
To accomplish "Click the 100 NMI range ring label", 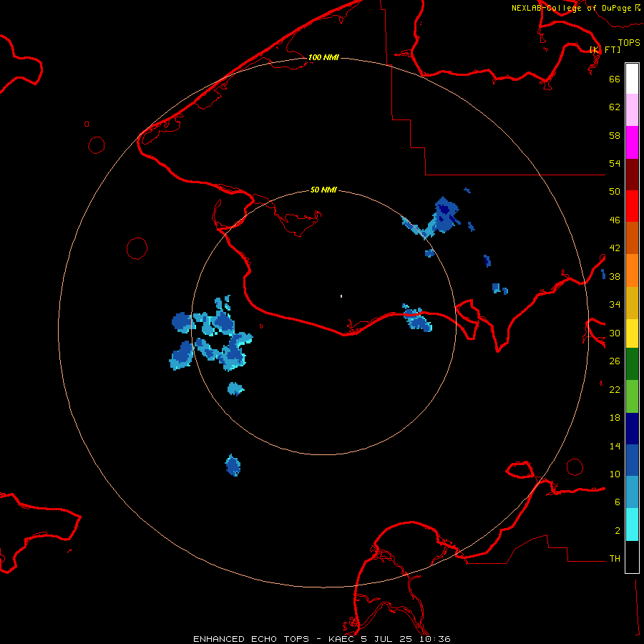I will [323, 57].
